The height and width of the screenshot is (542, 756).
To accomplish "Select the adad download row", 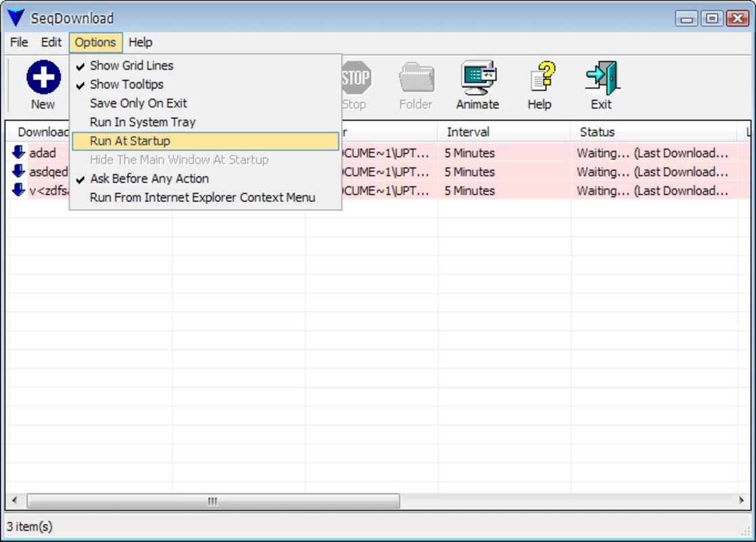I will 378,153.
